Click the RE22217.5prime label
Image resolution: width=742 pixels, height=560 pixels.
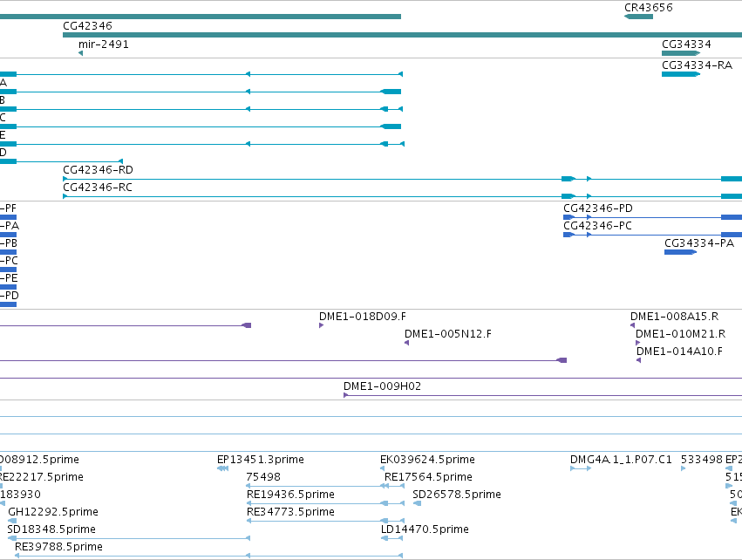[x=42, y=476]
